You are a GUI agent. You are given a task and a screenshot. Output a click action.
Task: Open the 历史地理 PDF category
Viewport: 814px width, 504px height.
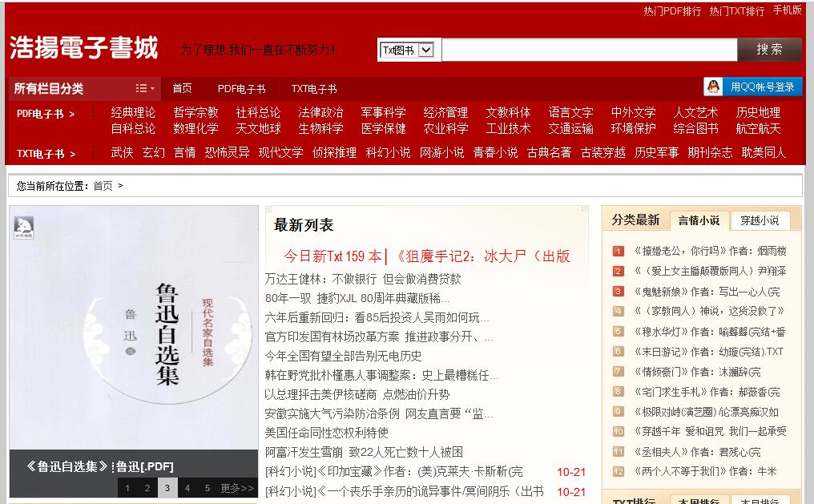[x=758, y=113]
